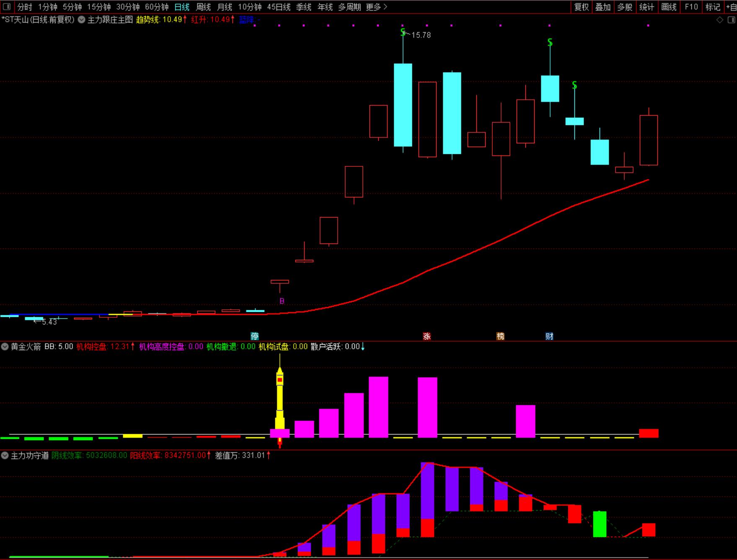Switch to 5分钟 period tab
737x560 pixels.
click(72, 7)
